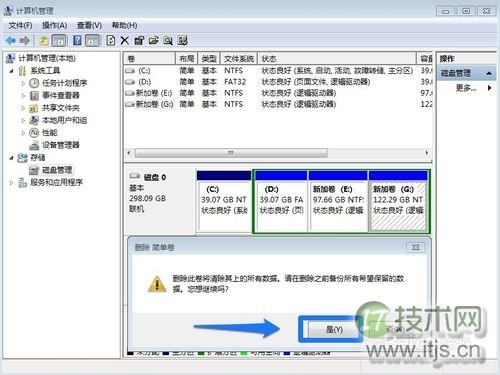
Task: Click the Find magnifier toolbar icon
Action: pyautogui.click(x=168, y=41)
